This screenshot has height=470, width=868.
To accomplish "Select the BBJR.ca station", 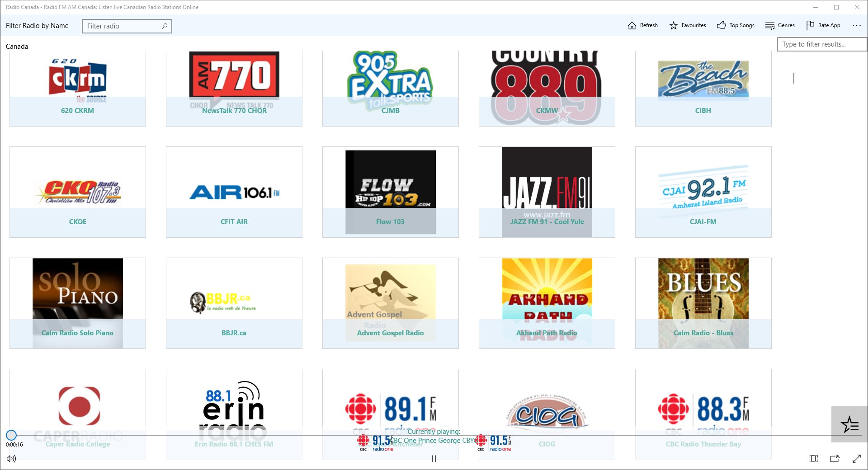I will click(234, 303).
